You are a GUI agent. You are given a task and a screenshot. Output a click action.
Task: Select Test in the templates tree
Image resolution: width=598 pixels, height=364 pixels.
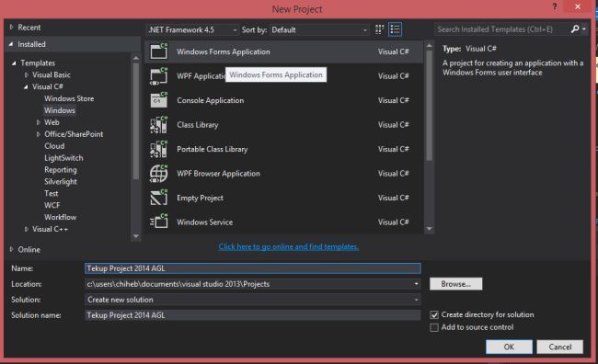click(52, 193)
